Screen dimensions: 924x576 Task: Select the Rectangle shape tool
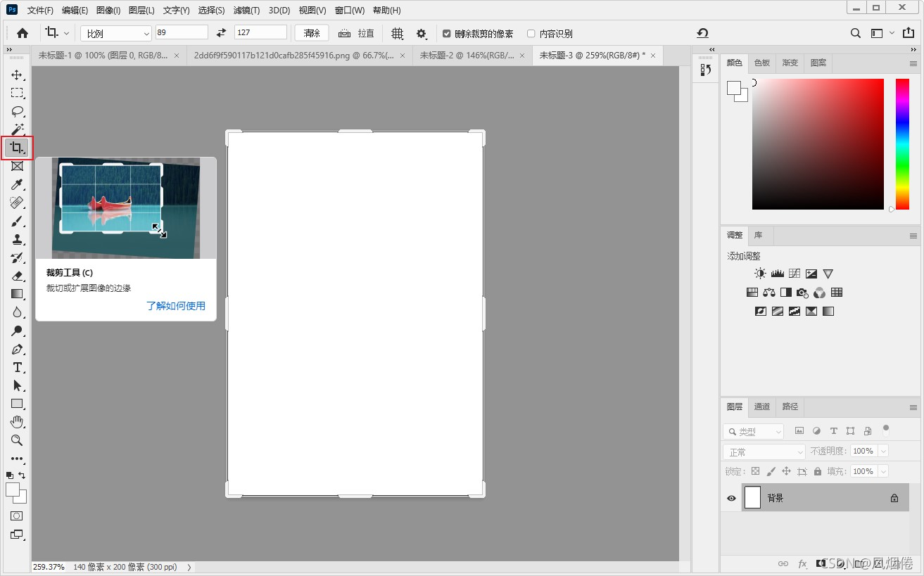coord(17,404)
